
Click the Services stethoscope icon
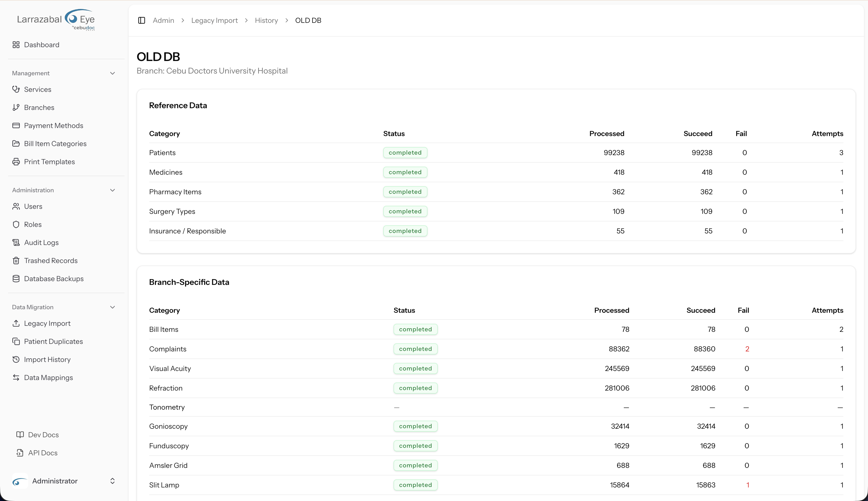(x=16, y=89)
